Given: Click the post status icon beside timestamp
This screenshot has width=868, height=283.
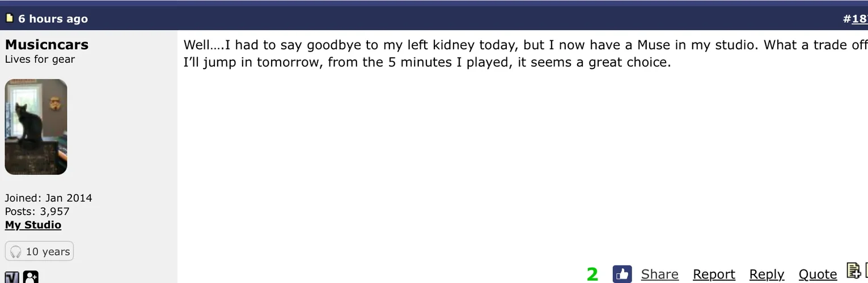Looking at the screenshot, I should pyautogui.click(x=9, y=18).
